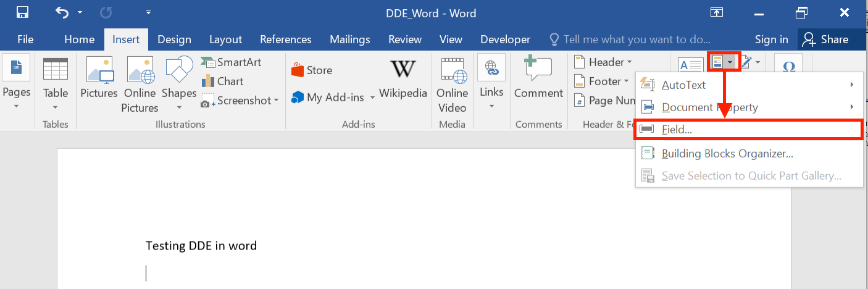Click the Sign in link
Image resolution: width=868 pixels, height=289 pixels.
tap(771, 40)
